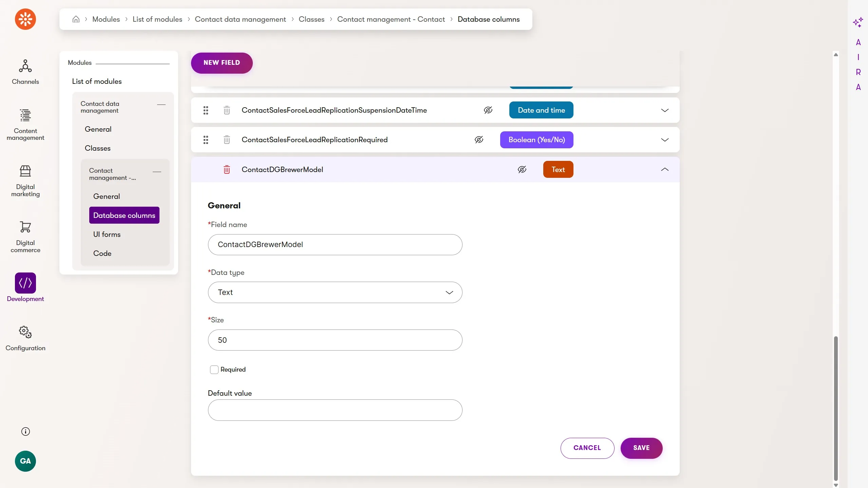The image size is (868, 488).
Task: Toggle visibility eye of ContactSalesForceLeadReplicationRequired
Action: tap(479, 140)
